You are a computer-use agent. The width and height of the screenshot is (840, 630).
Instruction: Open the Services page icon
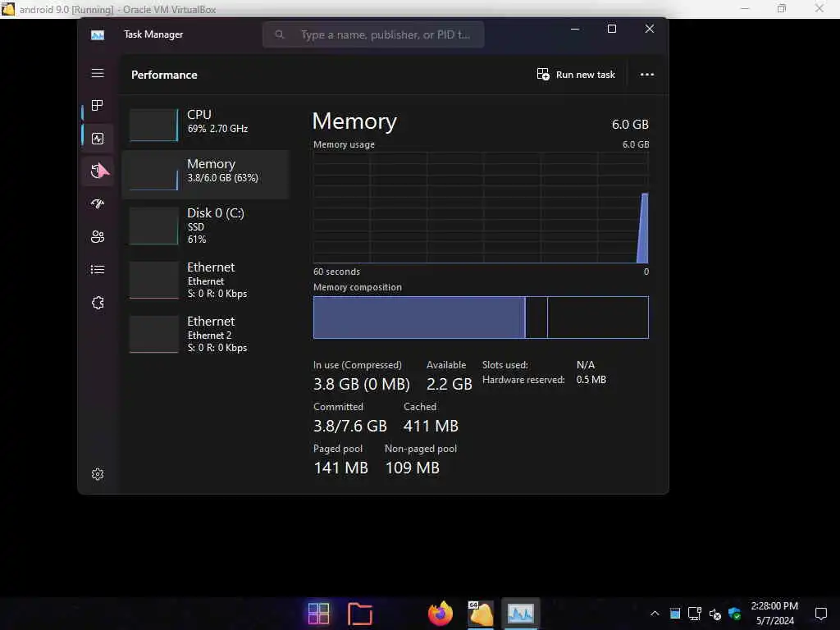click(98, 303)
